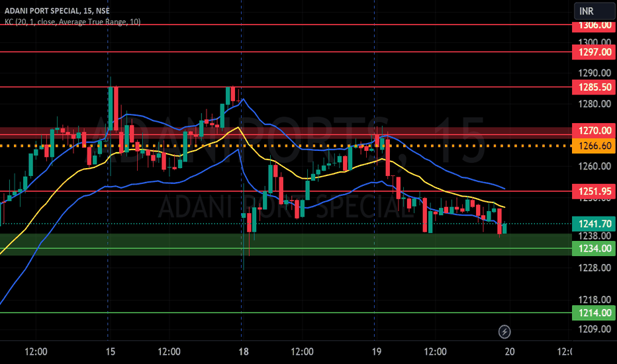
Task: Click the date label 20 on time axis
Action: (x=510, y=351)
